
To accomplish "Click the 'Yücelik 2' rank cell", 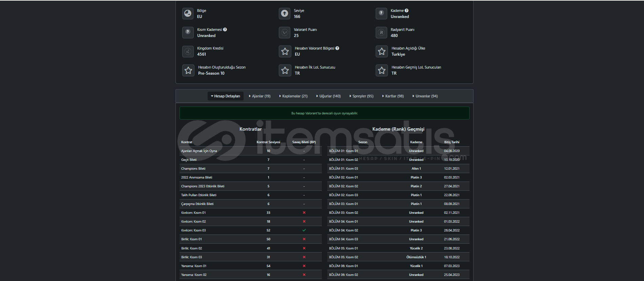I will (x=416, y=248).
